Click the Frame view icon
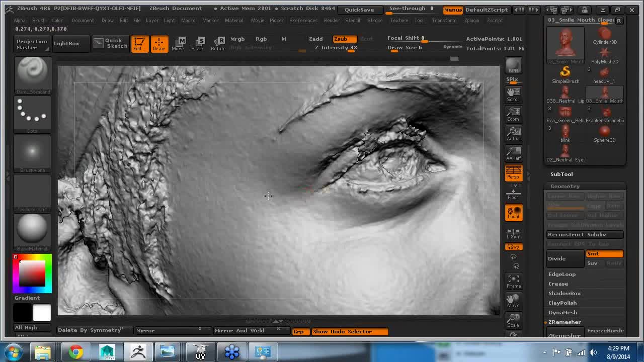This screenshot has height=362, width=644. [513, 281]
